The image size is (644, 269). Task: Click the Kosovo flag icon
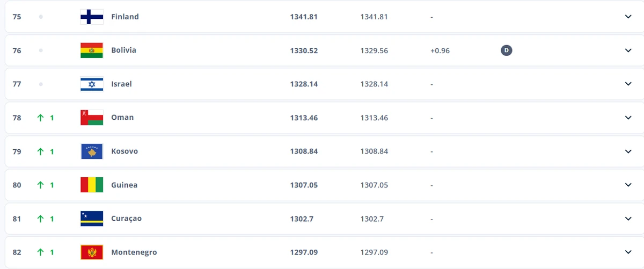coord(92,151)
